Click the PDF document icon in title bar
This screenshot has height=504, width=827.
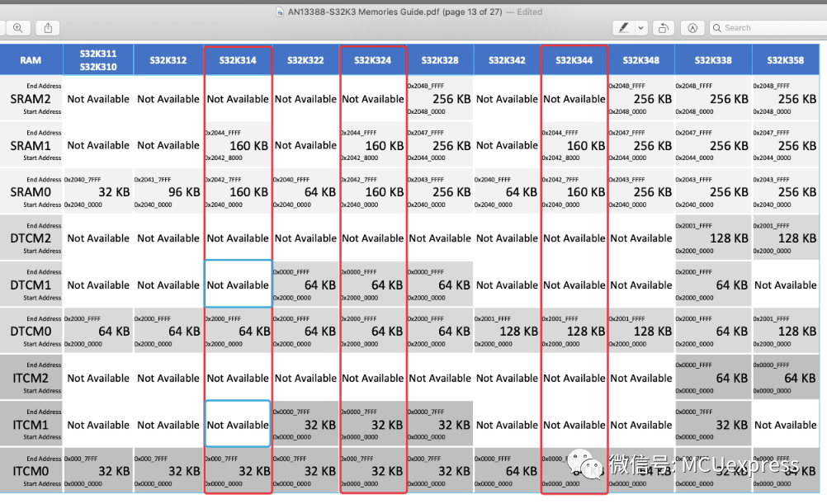pyautogui.click(x=280, y=12)
